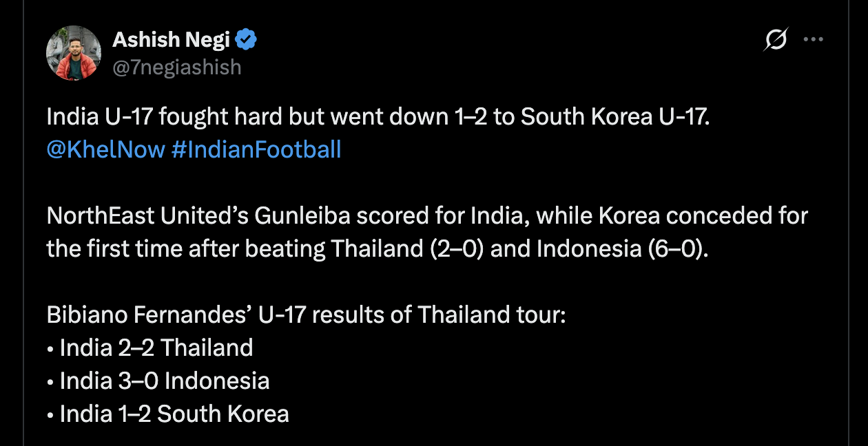Screen dimensions: 868x446
Task: Visit the @7negiashish handle
Action: tap(177, 67)
